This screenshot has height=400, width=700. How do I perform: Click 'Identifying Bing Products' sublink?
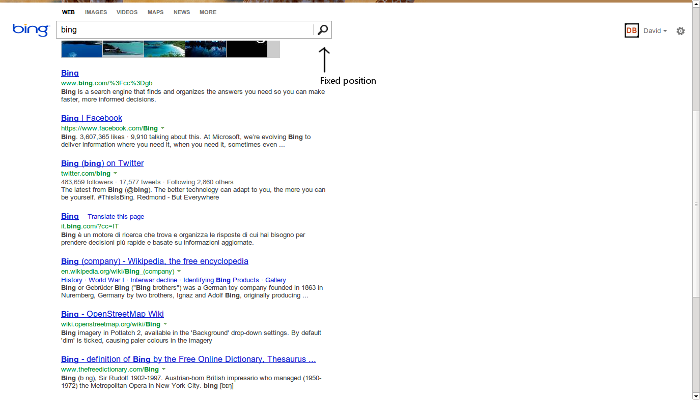click(221, 280)
